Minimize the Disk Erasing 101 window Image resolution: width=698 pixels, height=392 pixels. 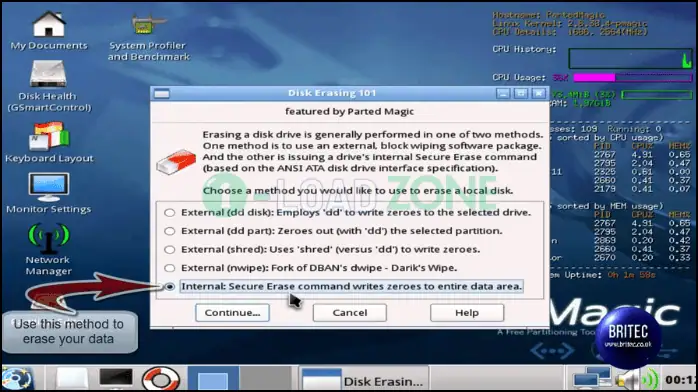[503, 93]
